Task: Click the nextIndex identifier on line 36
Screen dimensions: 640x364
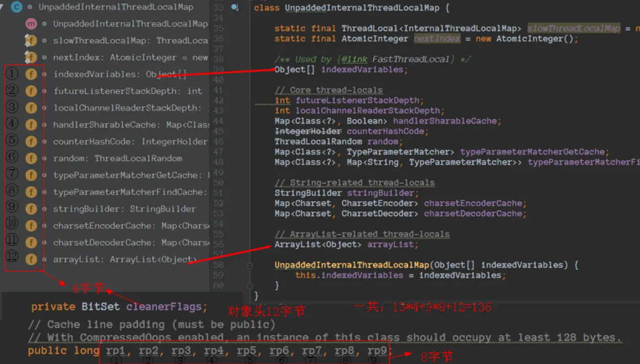Action: point(437,39)
